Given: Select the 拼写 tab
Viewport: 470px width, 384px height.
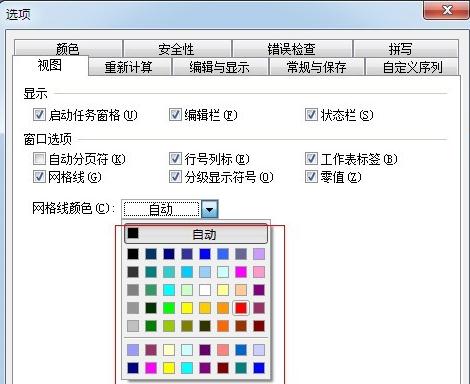Looking at the screenshot, I should (405, 49).
